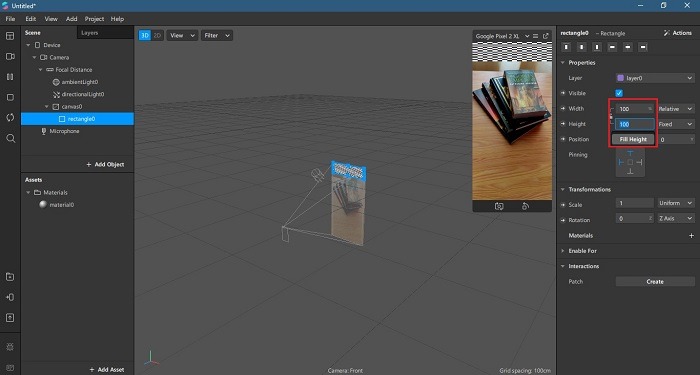Toggle the bottom pin in Pinning control
The height and width of the screenshot is (375, 700).
coord(630,171)
